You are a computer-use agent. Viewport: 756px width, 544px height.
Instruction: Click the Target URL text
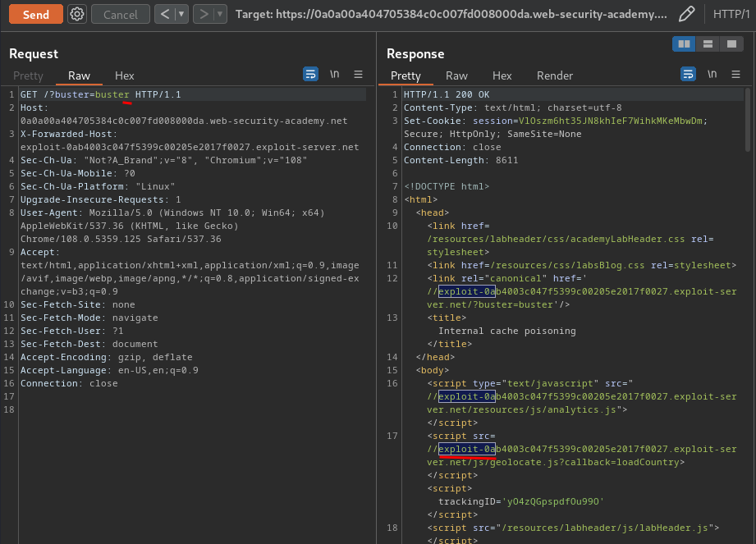click(451, 15)
